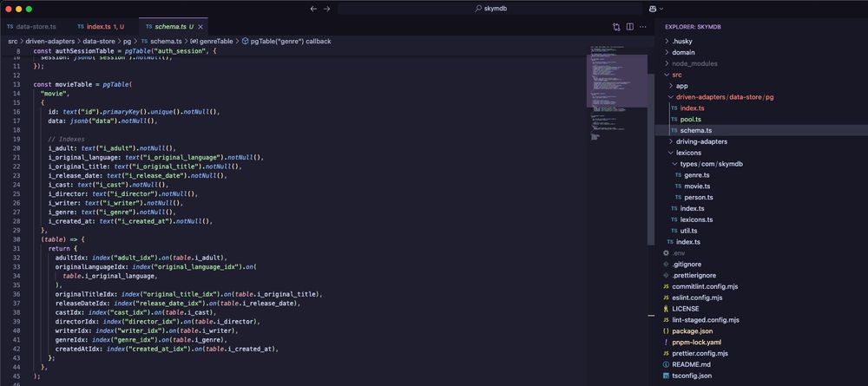This screenshot has width=868, height=386.
Task: Click the icon beside tsconfig.json
Action: [666, 376]
